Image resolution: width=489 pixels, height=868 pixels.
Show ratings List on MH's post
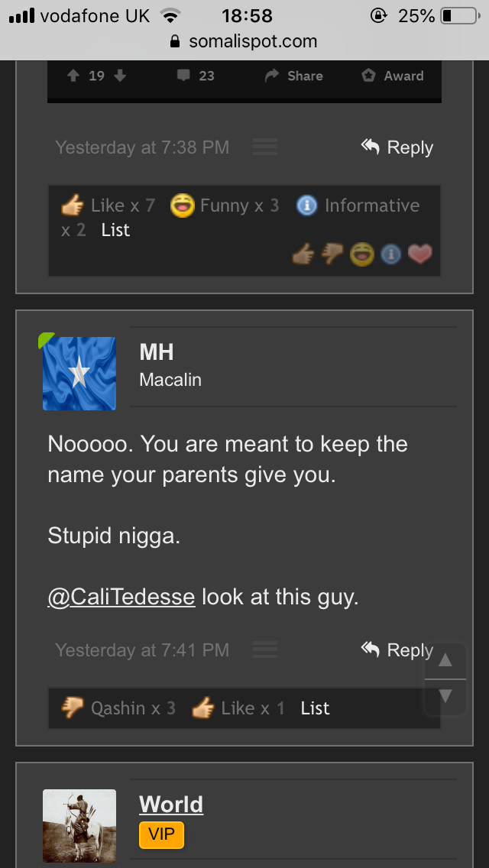[x=315, y=708]
